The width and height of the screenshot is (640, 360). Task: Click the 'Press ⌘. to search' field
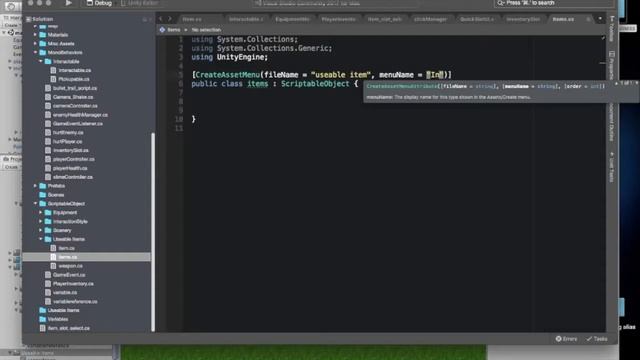click(553, 3)
